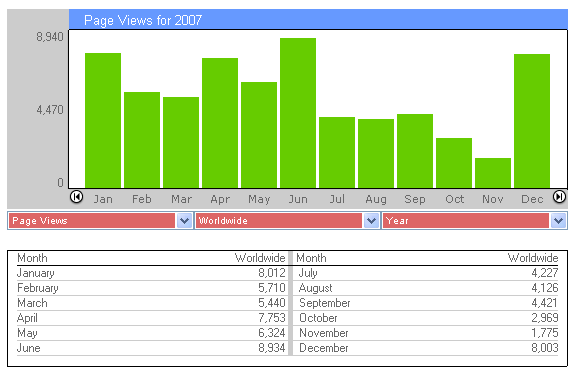Click the Mar axis label
The height and width of the screenshot is (375, 576).
[181, 199]
